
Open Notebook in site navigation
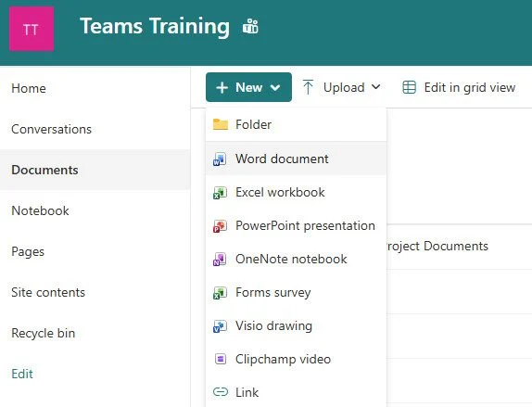(40, 210)
